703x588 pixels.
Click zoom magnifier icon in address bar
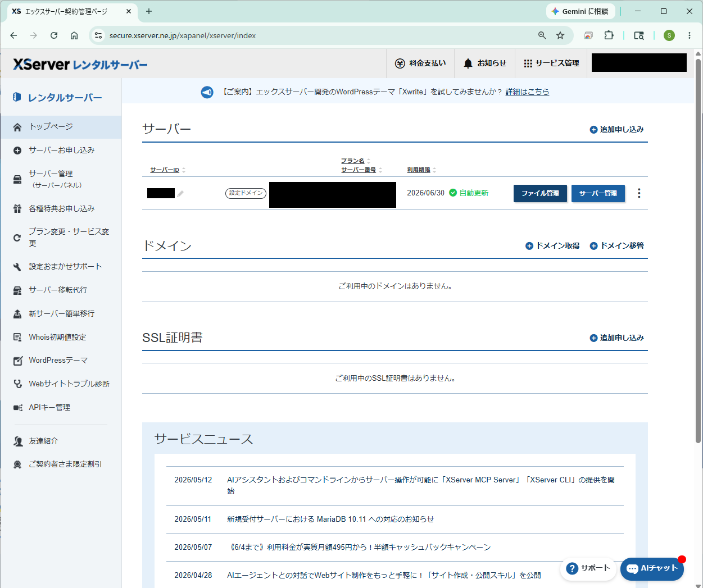tap(542, 35)
